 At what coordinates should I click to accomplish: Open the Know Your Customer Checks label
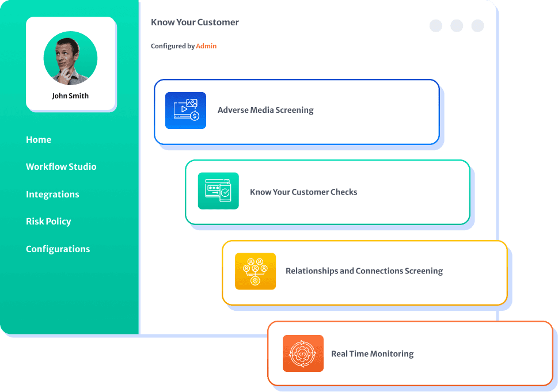tap(303, 192)
